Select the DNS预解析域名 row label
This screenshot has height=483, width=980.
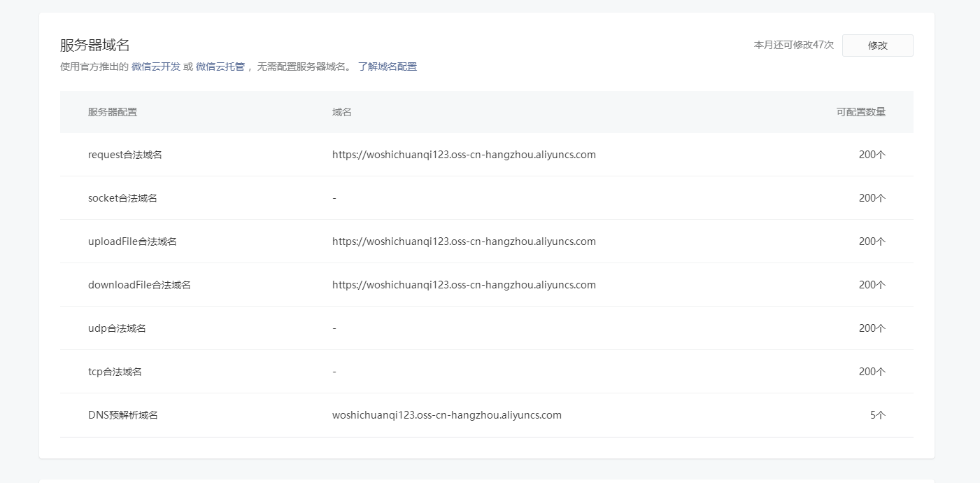pos(123,415)
